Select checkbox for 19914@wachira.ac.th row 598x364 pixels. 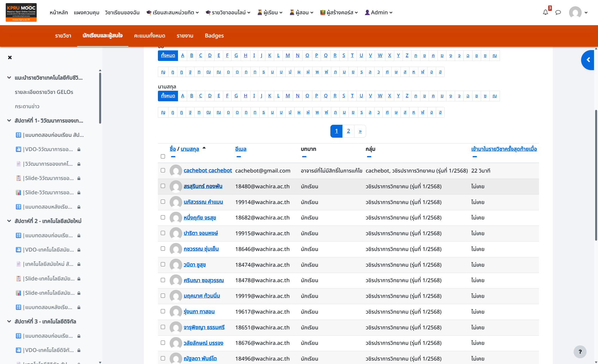(163, 202)
